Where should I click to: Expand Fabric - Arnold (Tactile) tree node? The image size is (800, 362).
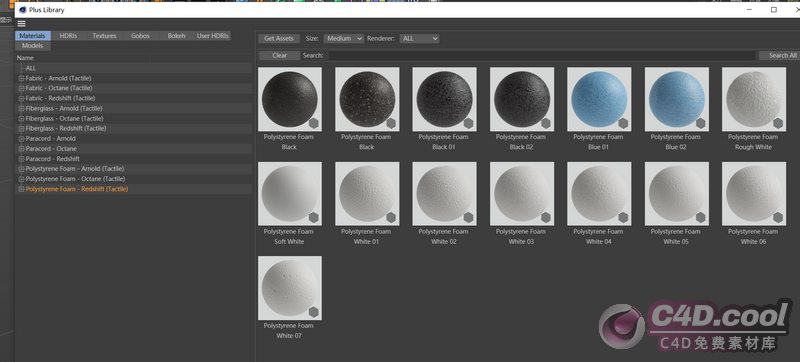pyautogui.click(x=21, y=79)
